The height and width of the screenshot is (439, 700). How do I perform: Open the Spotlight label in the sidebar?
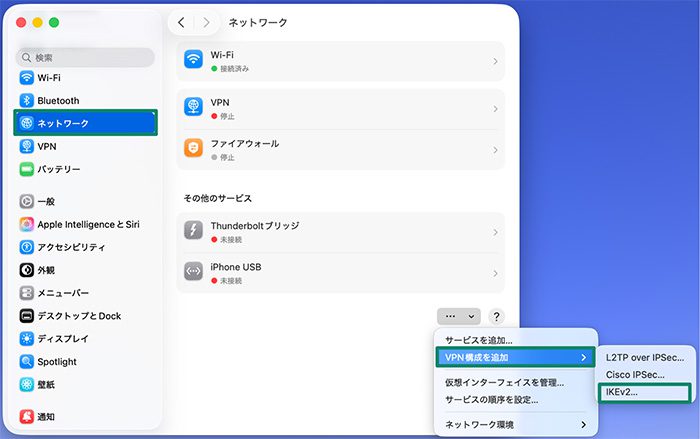click(x=57, y=362)
